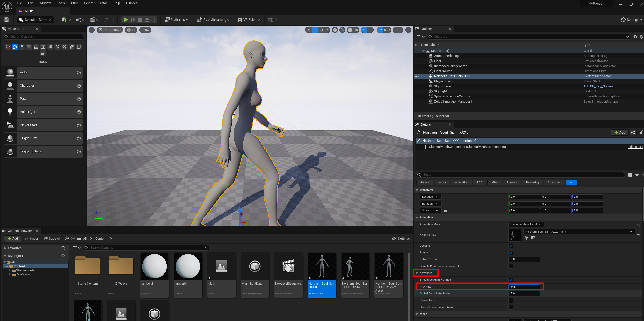Click the Edit in C++ link
This screenshot has width=644, height=321.
coord(635,147)
